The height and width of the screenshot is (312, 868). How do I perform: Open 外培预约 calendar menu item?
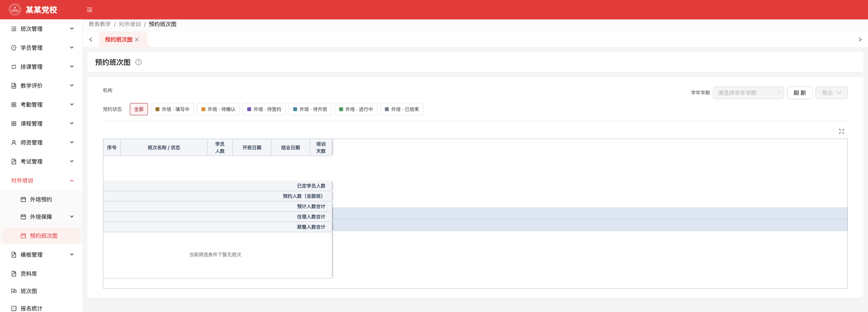41,199
